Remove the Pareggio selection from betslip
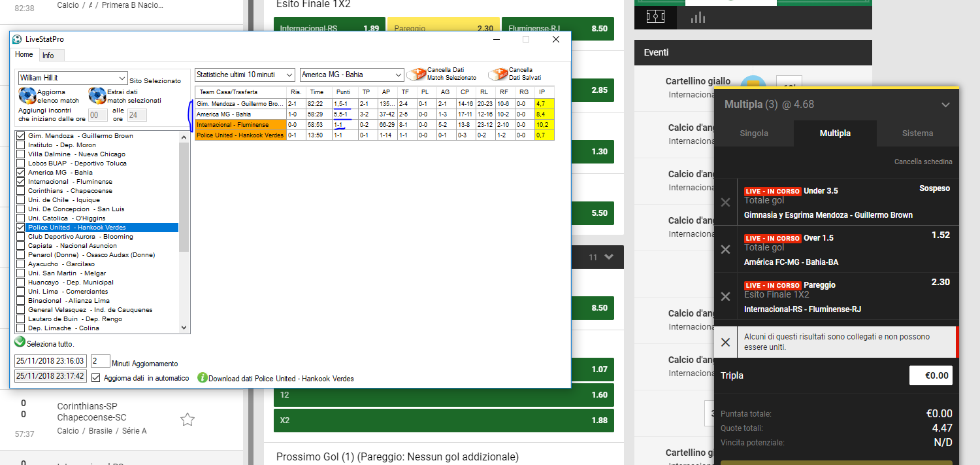 (725, 296)
